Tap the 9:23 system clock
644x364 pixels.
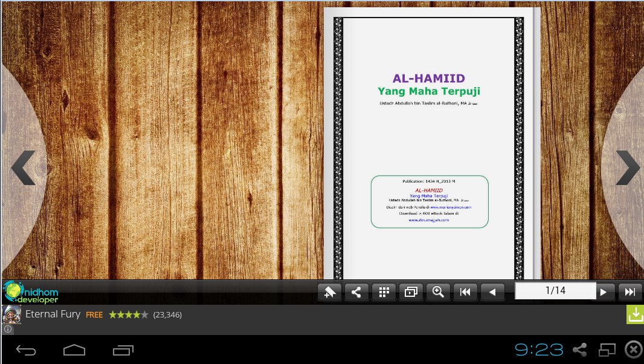pos(539,350)
